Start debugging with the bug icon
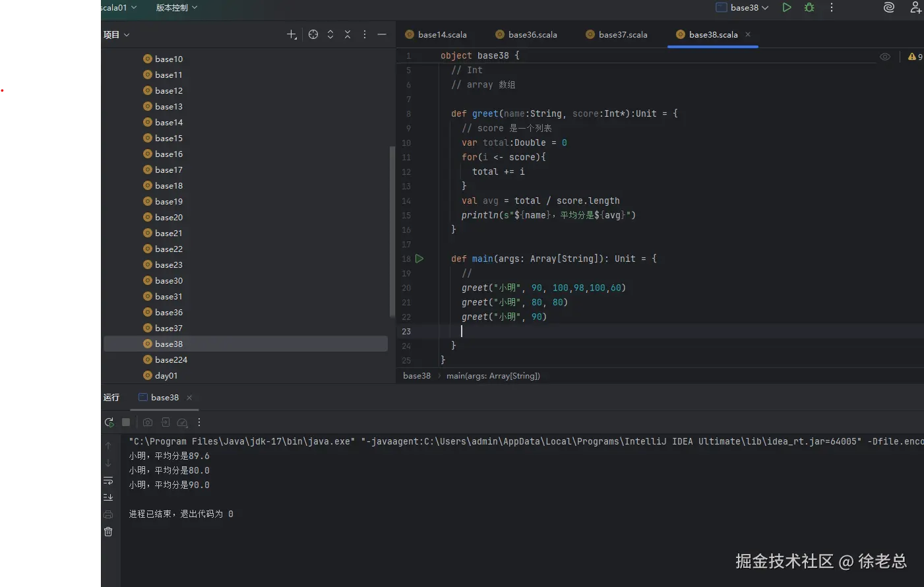924x587 pixels. click(x=809, y=7)
